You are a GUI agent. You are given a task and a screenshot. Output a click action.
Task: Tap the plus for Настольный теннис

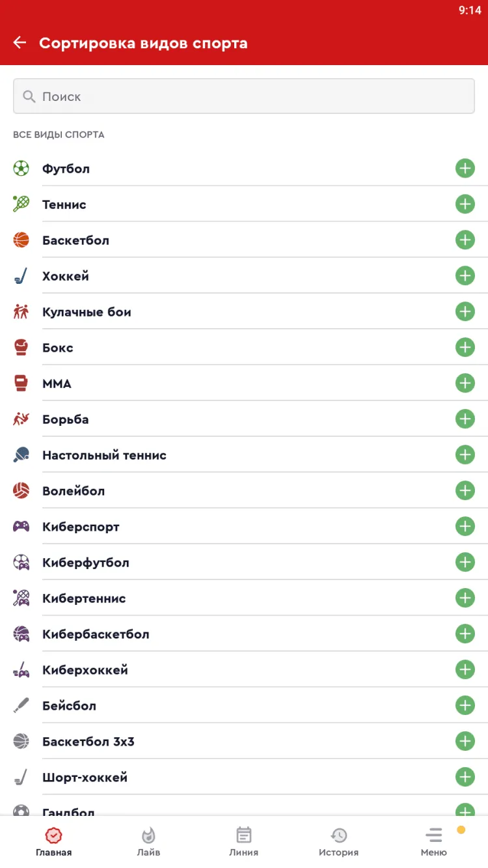465,455
